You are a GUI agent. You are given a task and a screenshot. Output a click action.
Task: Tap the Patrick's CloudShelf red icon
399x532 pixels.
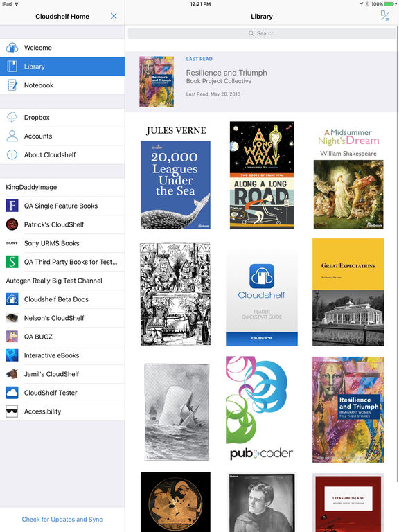click(12, 224)
